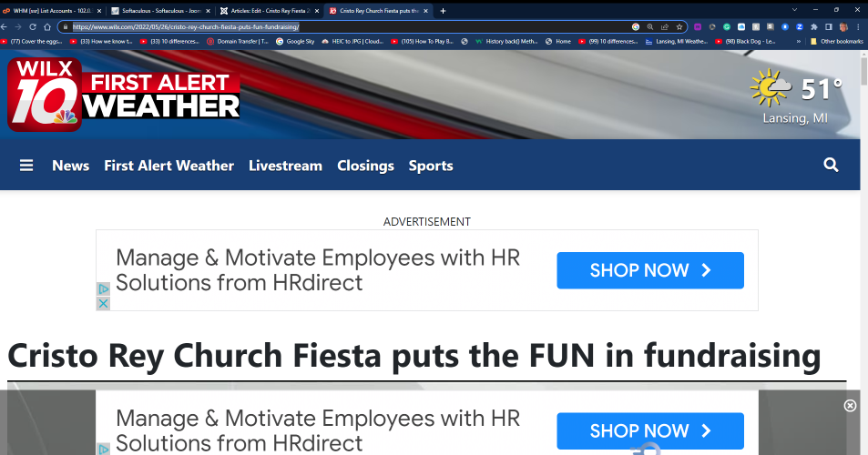The height and width of the screenshot is (455, 868).
Task: Open the Chrome profile avatar
Action: pyautogui.click(x=843, y=26)
